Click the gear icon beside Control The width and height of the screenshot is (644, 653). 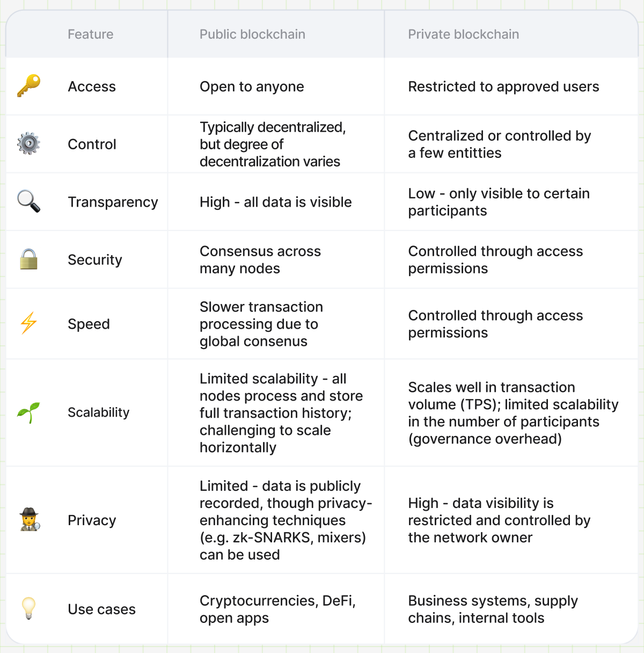point(29,143)
